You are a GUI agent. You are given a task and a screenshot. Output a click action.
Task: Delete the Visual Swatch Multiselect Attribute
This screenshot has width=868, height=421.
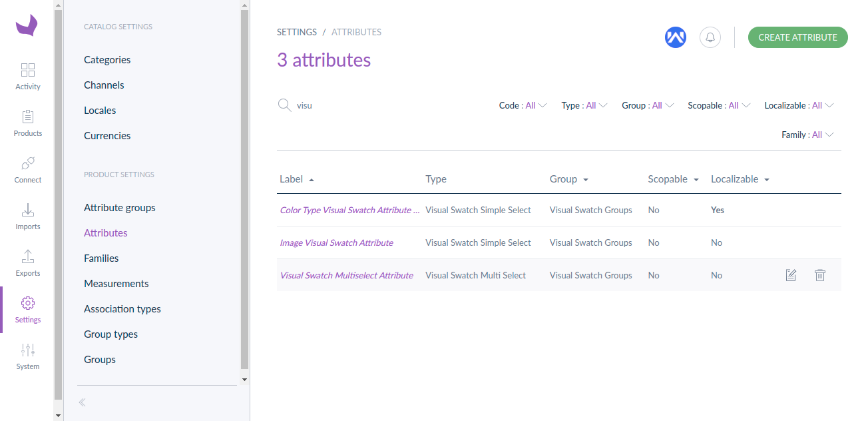[820, 275]
